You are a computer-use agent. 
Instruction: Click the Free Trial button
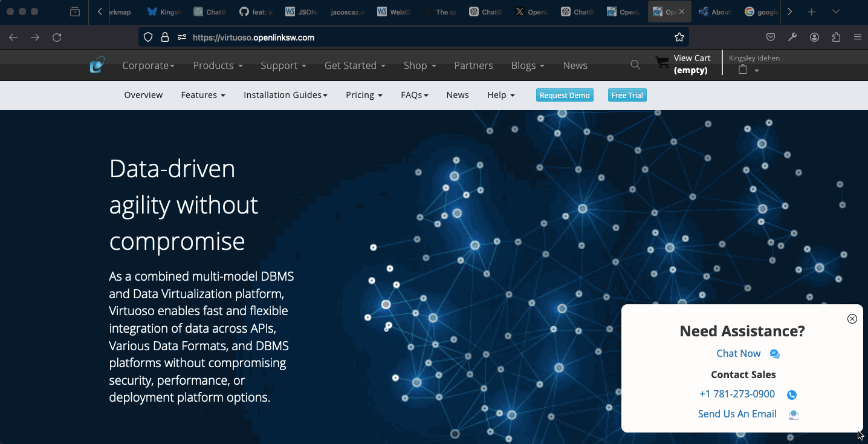point(627,95)
